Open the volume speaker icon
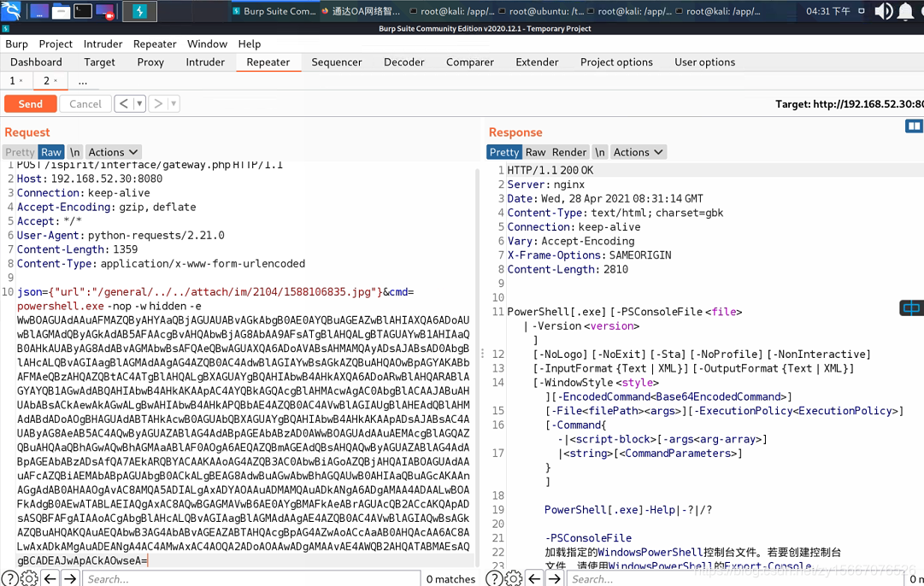 883,11
